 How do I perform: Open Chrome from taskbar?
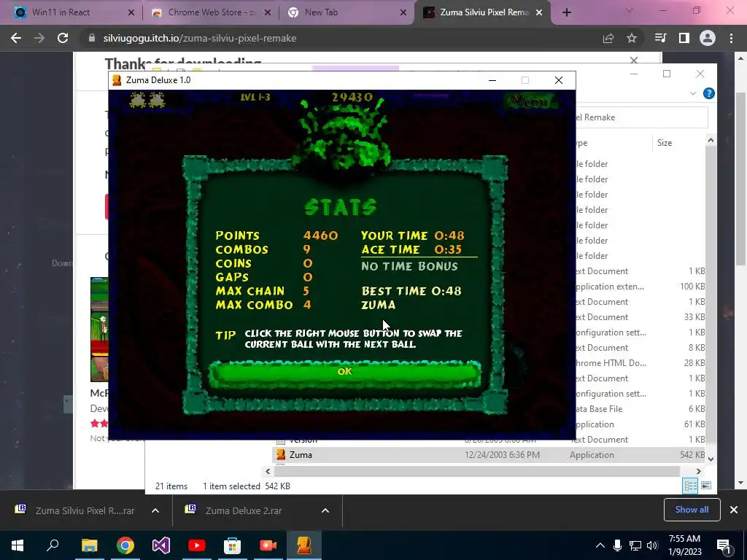125,545
